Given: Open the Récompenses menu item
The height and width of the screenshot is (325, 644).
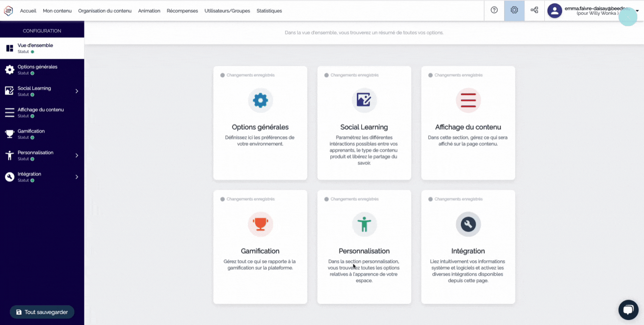Looking at the screenshot, I should pyautogui.click(x=182, y=11).
